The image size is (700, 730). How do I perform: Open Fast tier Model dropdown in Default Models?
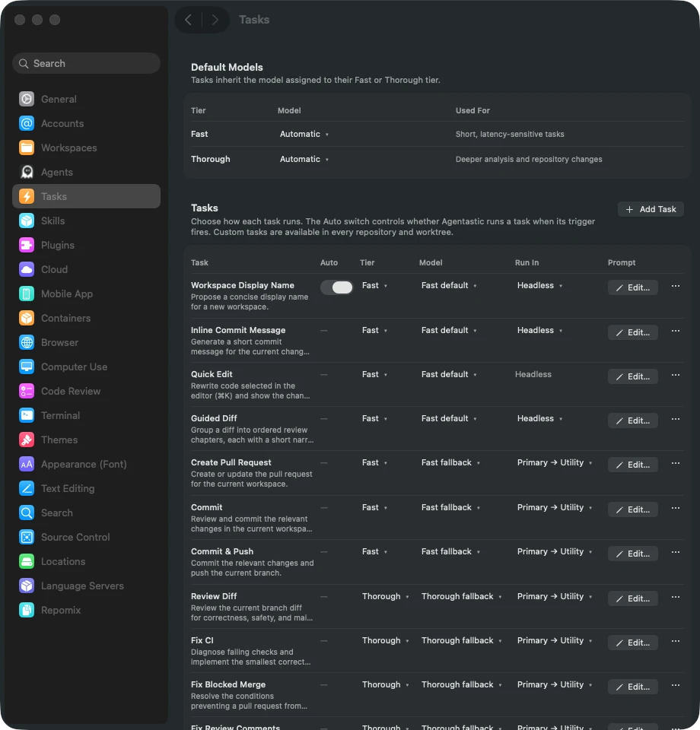(x=304, y=134)
